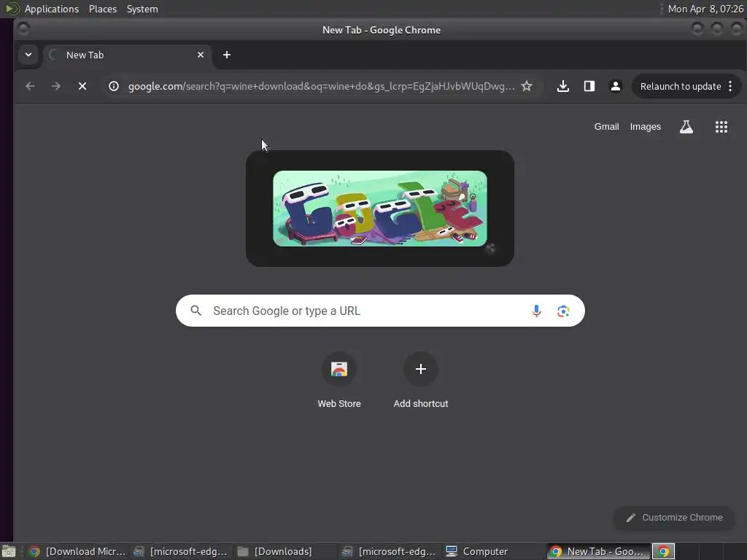Viewport: 747px width, 560px height.
Task: Click the Add shortcut label text
Action: [x=421, y=403]
